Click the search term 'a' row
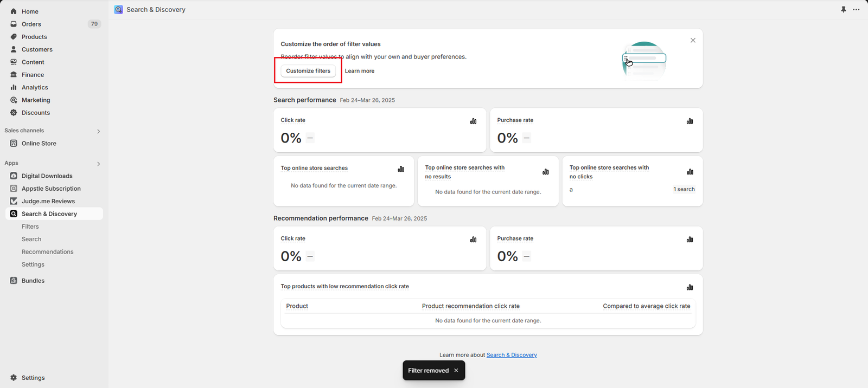The image size is (868, 388). click(632, 190)
